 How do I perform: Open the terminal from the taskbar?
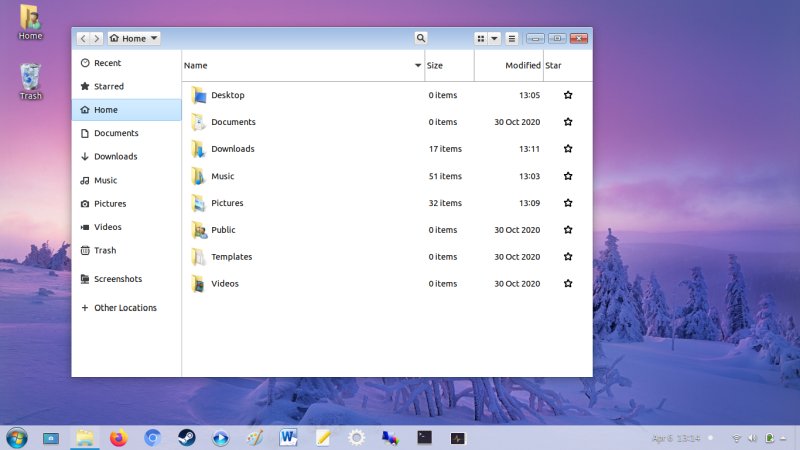pos(424,438)
